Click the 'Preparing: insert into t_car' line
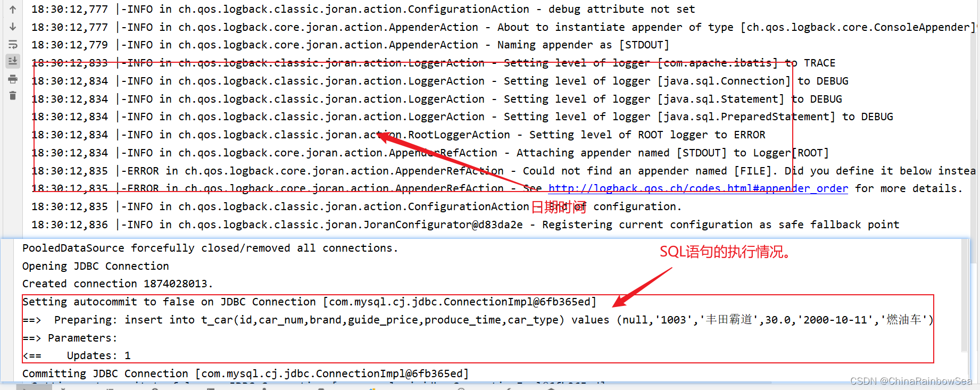This screenshot has height=390, width=980. [478, 320]
